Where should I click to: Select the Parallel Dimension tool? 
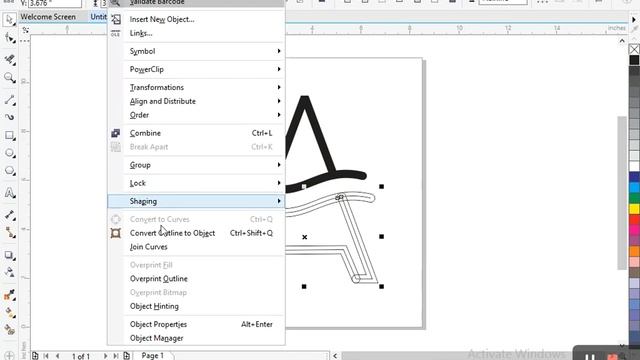(x=9, y=215)
